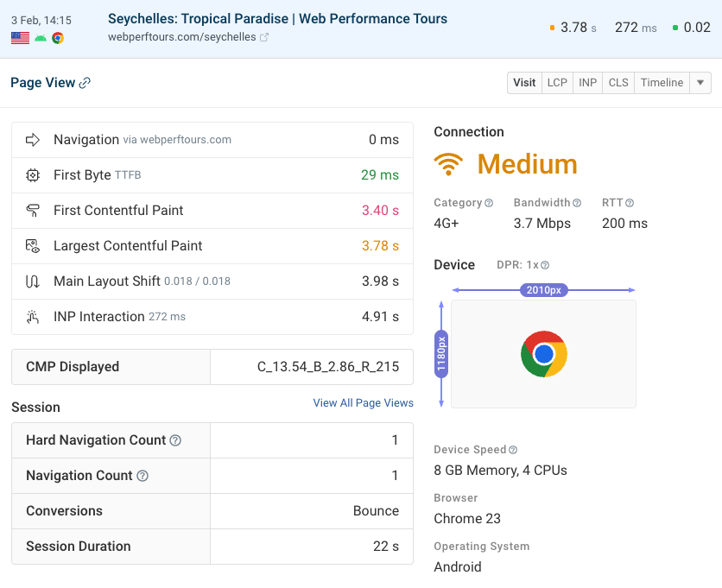Click the INP Interaction row
This screenshot has width=722, height=588.
coord(212,317)
